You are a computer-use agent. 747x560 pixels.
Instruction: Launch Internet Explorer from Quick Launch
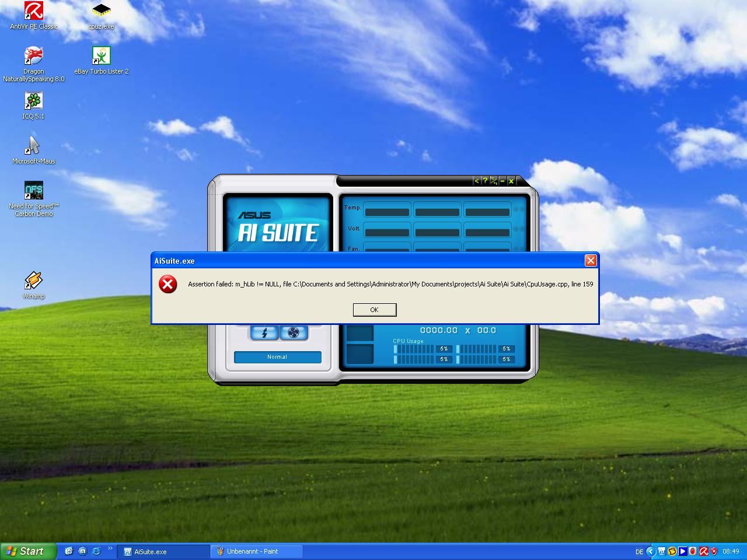(96, 551)
